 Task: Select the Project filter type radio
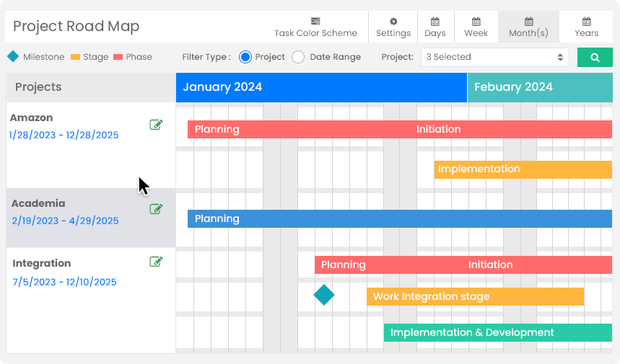pos(245,57)
